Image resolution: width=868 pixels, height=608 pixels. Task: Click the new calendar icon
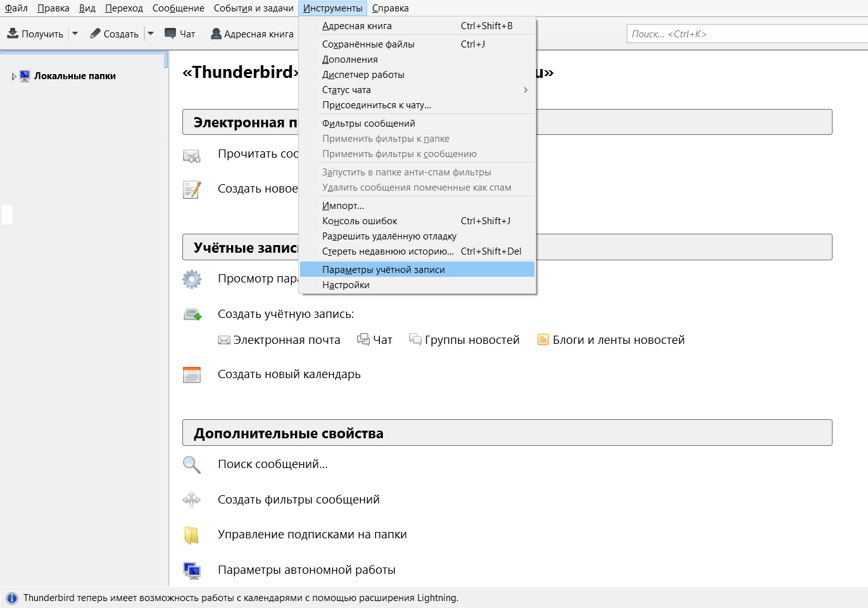(x=192, y=375)
